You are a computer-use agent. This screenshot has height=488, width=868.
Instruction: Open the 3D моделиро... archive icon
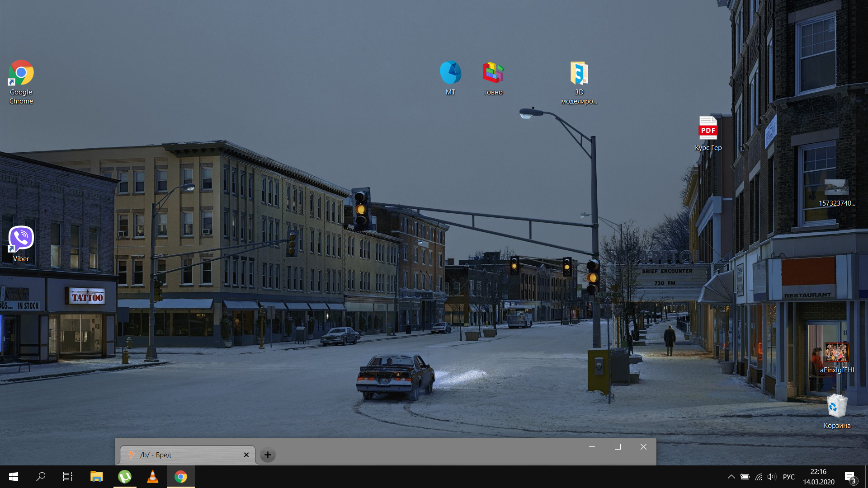579,82
